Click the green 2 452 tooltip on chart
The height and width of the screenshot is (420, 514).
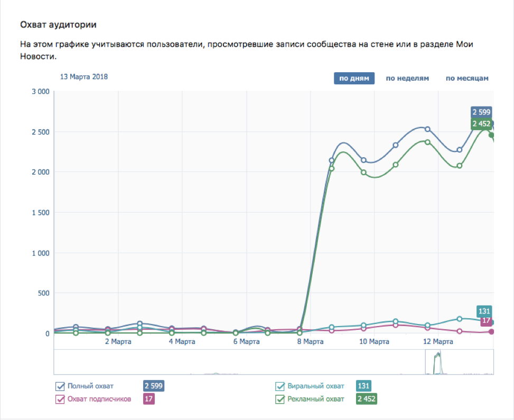point(481,124)
